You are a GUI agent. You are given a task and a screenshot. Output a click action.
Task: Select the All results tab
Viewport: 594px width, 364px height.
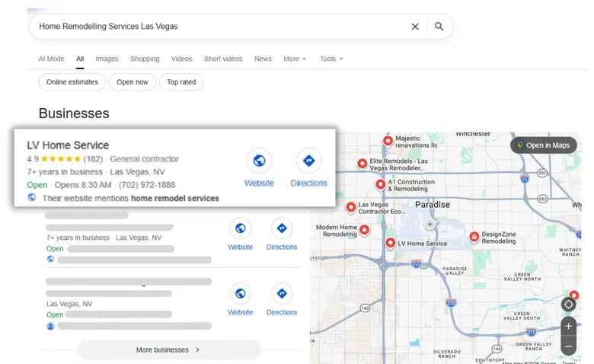click(x=80, y=59)
